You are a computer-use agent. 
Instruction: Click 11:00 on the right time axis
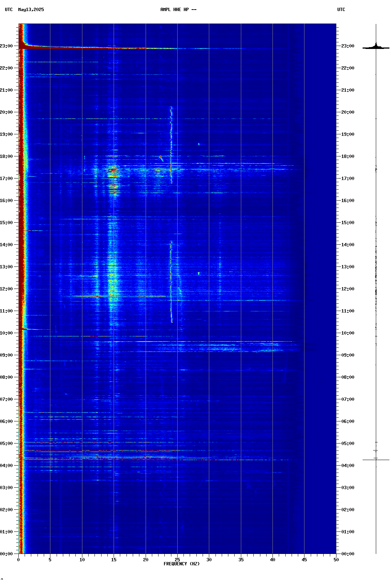click(x=348, y=311)
